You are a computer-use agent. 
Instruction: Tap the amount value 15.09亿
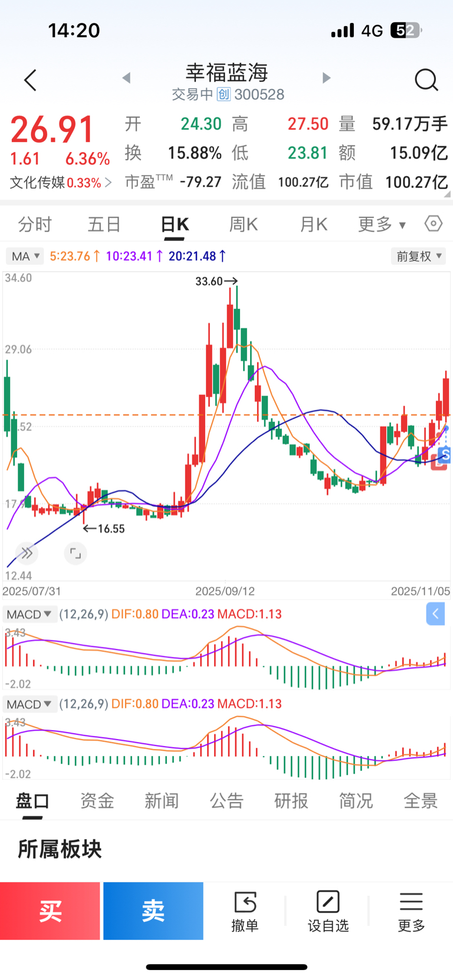coord(419,153)
